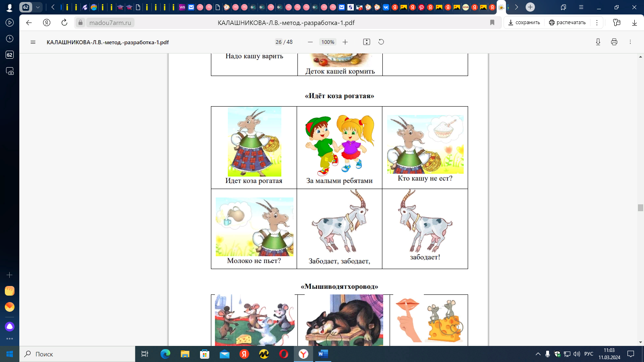644x362 pixels.
Task: Click the распечатать (print) button
Action: click(567, 23)
